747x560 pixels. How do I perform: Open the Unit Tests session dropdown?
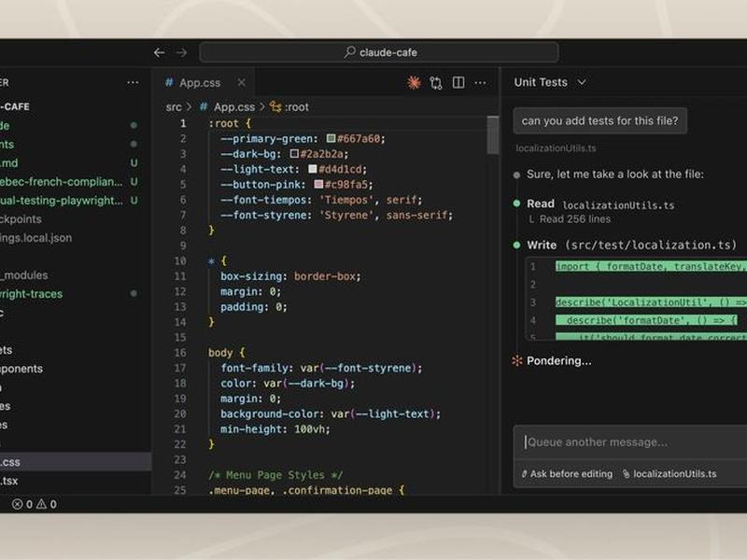[550, 82]
